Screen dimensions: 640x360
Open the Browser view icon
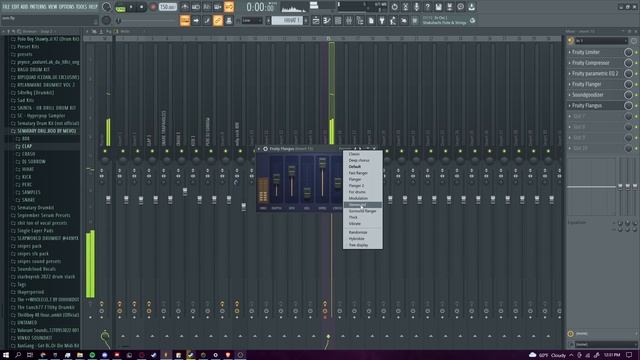point(360,21)
